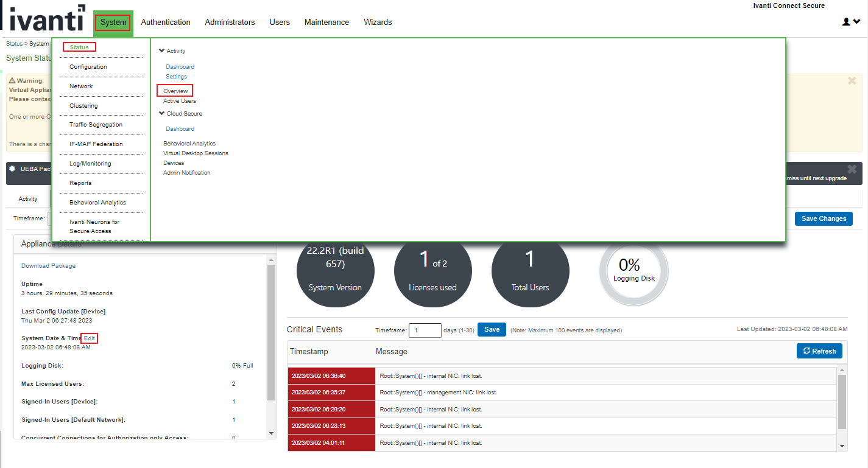The height and width of the screenshot is (468, 868).
Task: Open the Download Package link
Action: (48, 265)
